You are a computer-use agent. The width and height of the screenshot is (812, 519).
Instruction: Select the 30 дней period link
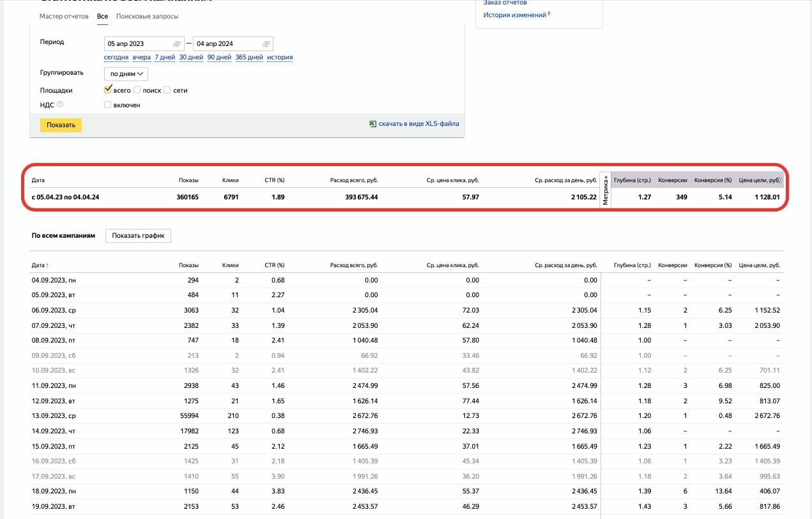[191, 58]
